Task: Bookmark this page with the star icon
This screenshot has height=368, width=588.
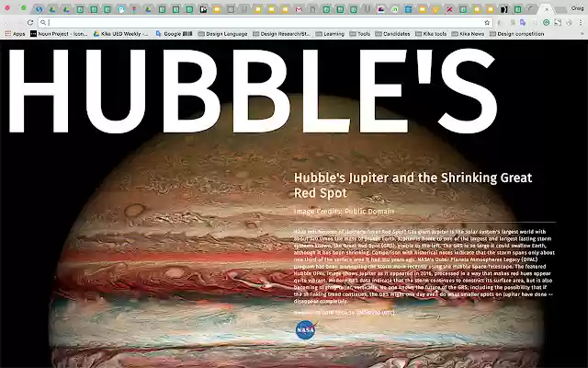Action: (x=487, y=22)
